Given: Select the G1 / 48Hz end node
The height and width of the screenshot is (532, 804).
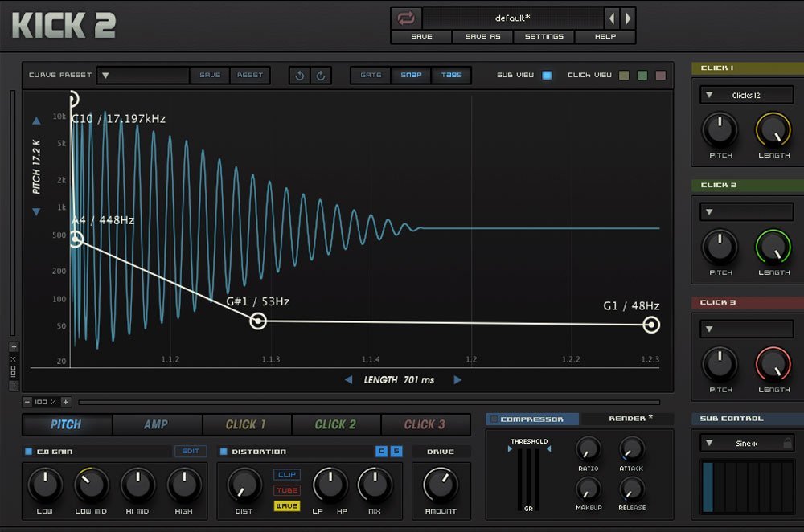Looking at the screenshot, I should pyautogui.click(x=651, y=325).
